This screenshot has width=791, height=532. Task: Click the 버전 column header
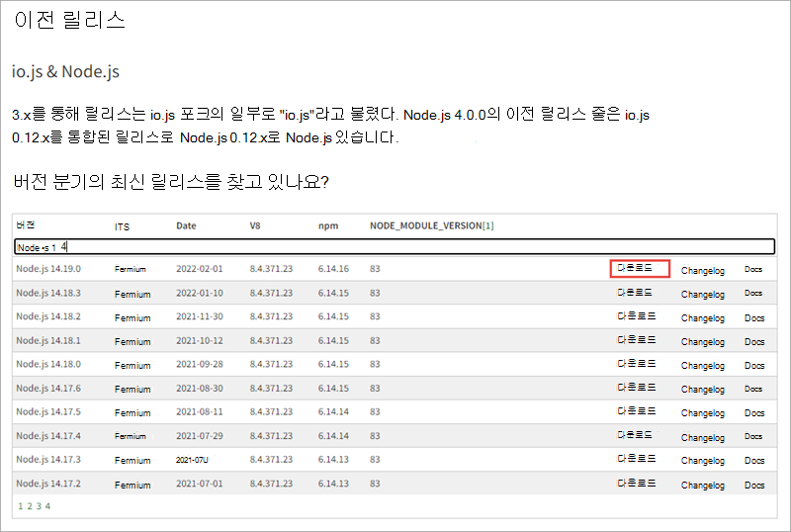pyautogui.click(x=26, y=224)
